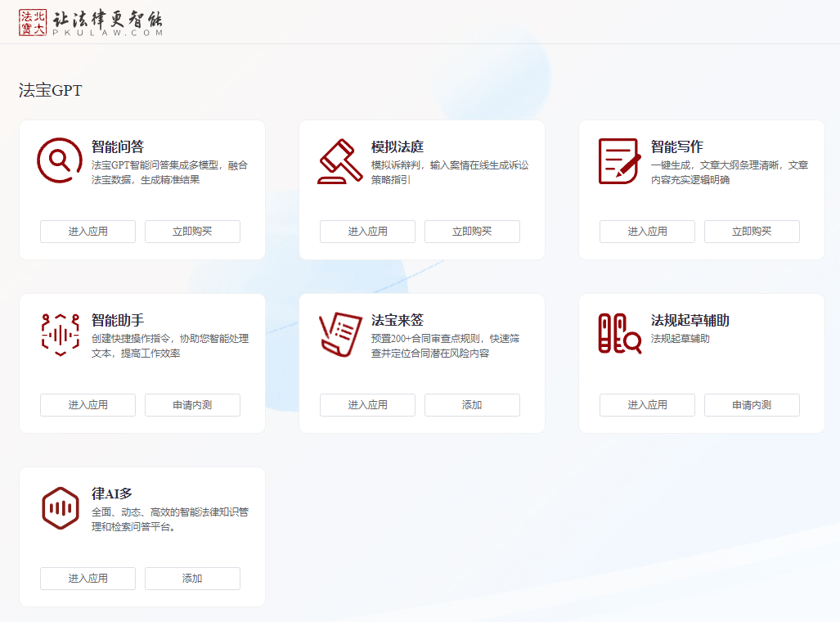Enter the 智能问答 app via 进入应用
Viewport: 840px width, 622px height.
(88, 232)
